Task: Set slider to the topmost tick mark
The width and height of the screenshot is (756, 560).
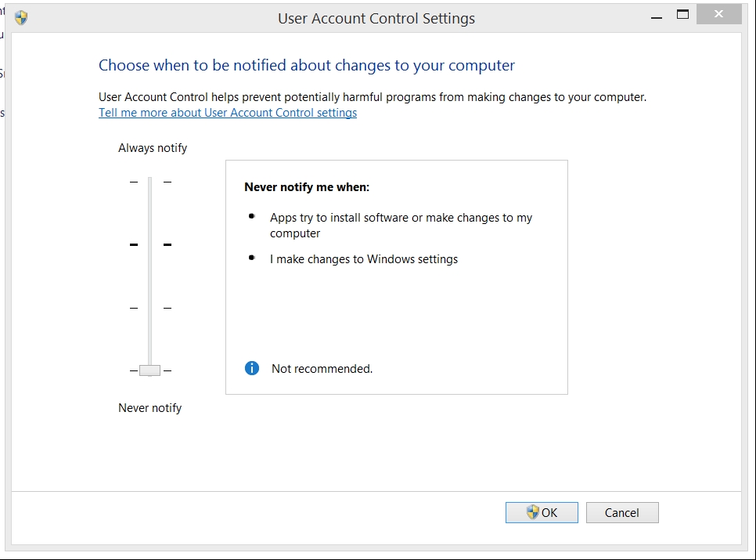Action: pos(149,182)
